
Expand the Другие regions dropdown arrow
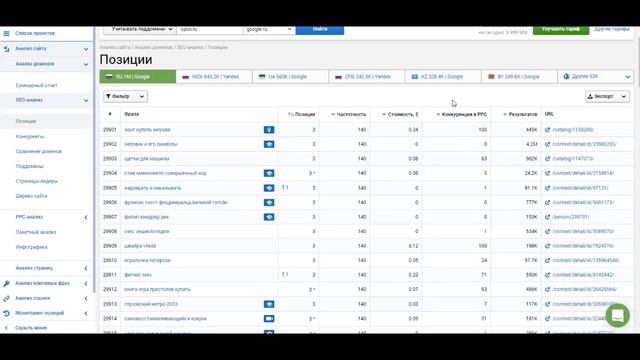628,77
